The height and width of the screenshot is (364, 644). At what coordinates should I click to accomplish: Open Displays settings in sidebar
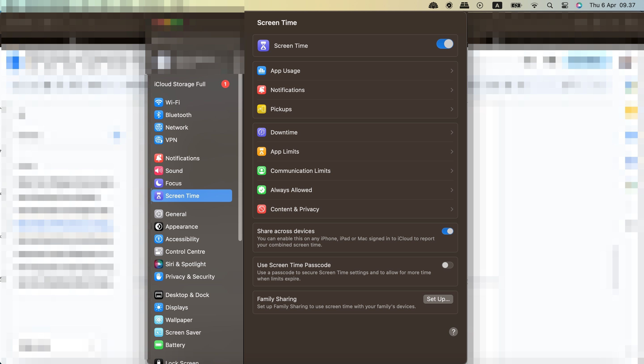pos(192,307)
